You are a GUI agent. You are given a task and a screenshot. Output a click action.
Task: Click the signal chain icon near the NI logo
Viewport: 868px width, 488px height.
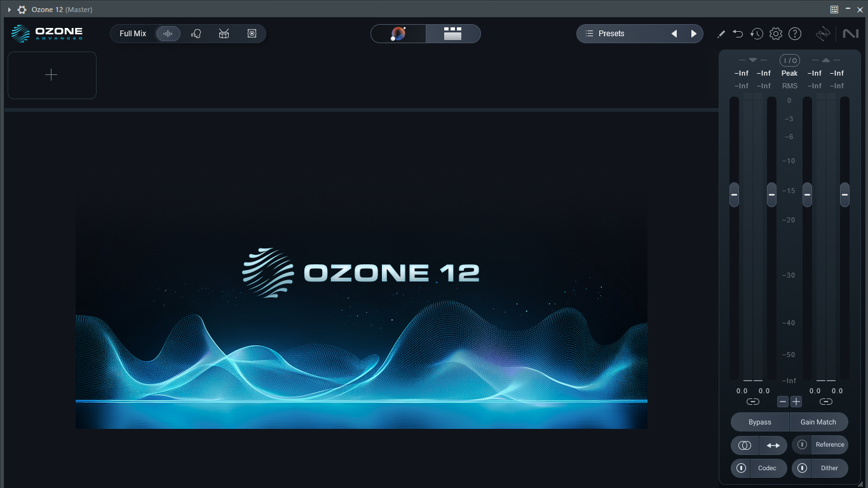pos(824,33)
